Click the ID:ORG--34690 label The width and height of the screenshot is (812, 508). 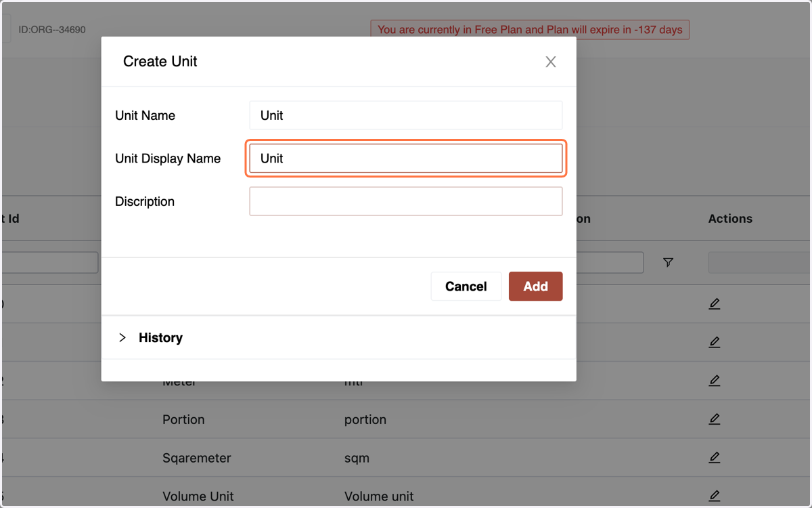coord(52,30)
